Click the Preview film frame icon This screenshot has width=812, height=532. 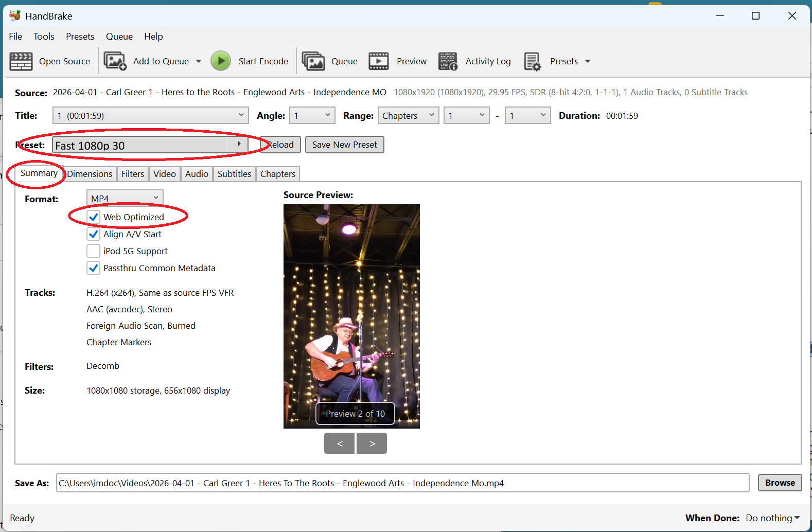(x=379, y=61)
